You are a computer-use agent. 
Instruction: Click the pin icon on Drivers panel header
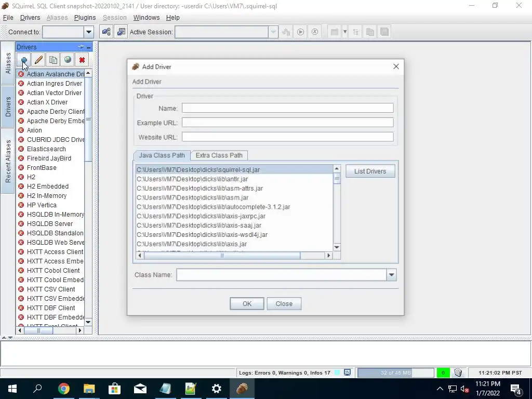coord(81,47)
